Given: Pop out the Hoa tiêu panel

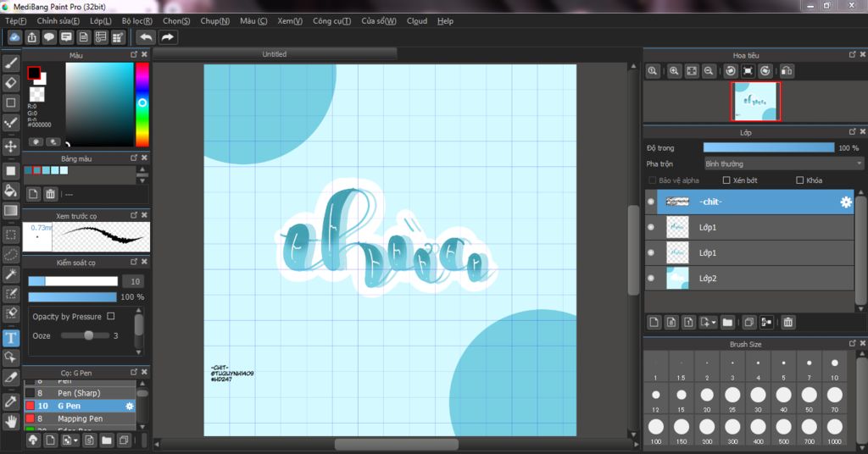Looking at the screenshot, I should (x=853, y=54).
